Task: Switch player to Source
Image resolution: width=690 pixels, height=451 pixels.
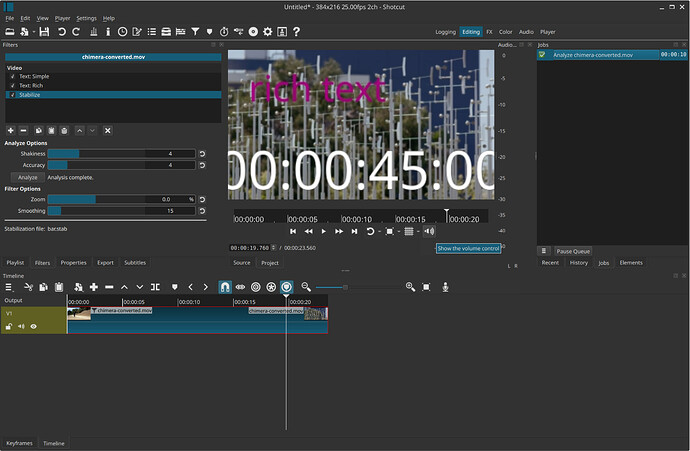Action: tap(242, 263)
